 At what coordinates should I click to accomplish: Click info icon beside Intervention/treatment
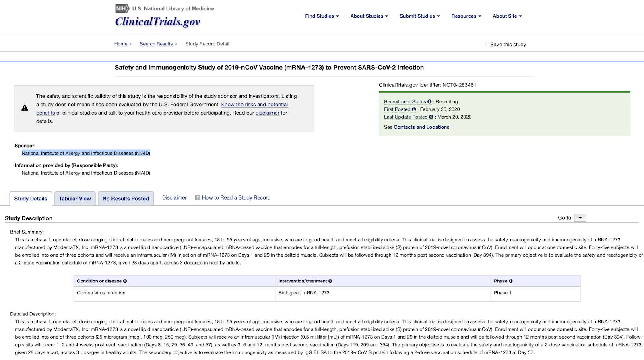click(330, 281)
